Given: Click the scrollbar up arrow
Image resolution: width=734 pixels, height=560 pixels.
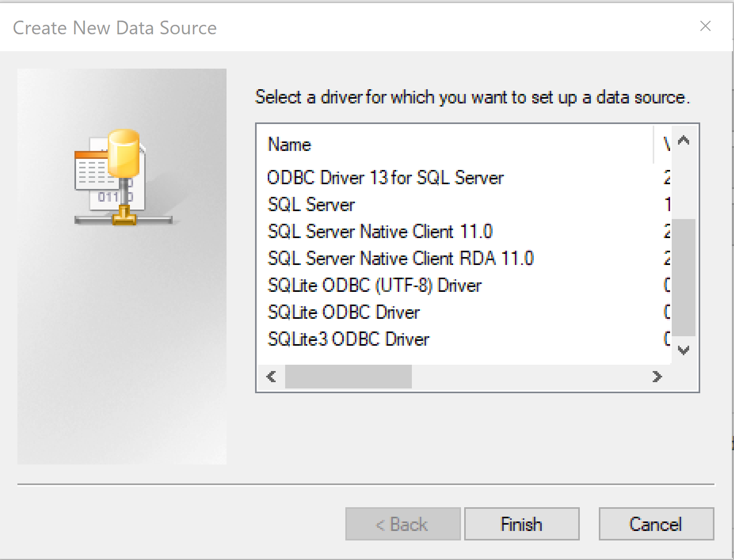Looking at the screenshot, I should (684, 140).
